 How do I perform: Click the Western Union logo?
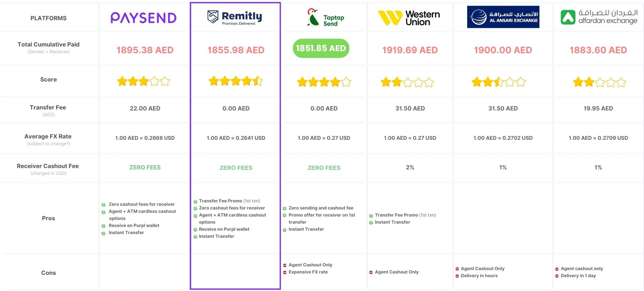click(x=409, y=18)
